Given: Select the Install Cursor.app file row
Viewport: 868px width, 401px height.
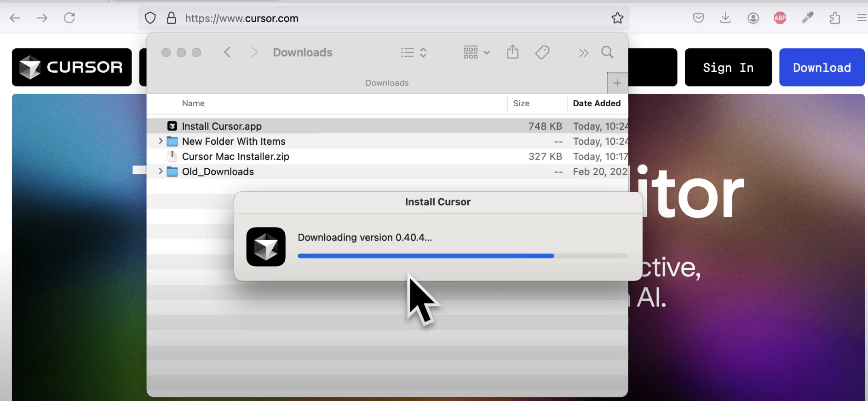Looking at the screenshot, I should (387, 126).
